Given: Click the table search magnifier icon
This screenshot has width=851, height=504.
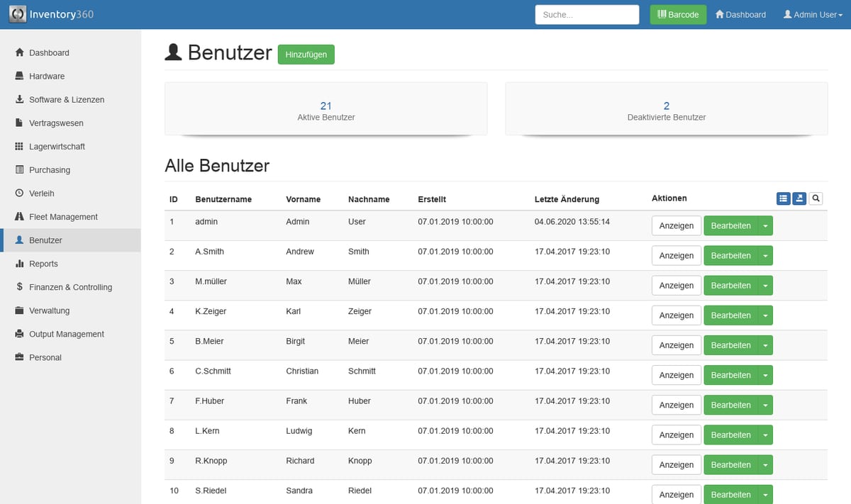Looking at the screenshot, I should pyautogui.click(x=816, y=198).
